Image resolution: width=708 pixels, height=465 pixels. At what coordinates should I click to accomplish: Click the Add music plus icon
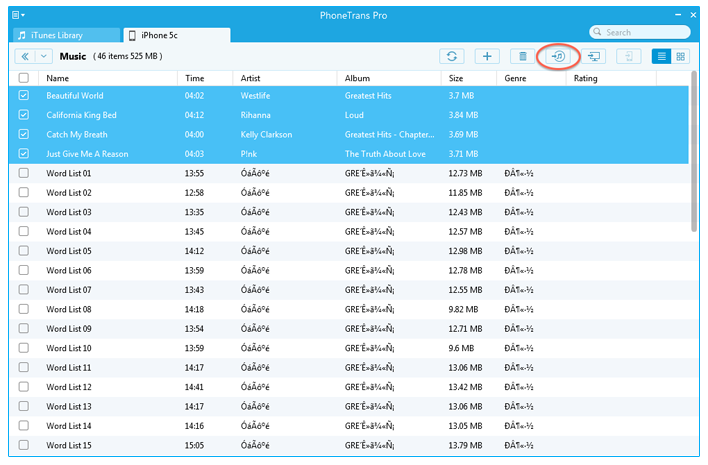click(487, 57)
